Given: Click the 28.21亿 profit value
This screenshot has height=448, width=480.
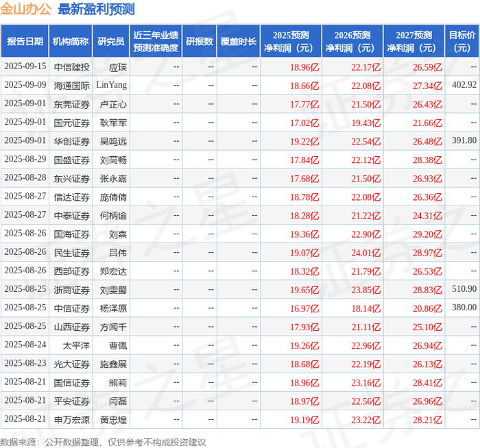Looking at the screenshot, I should [x=427, y=420].
